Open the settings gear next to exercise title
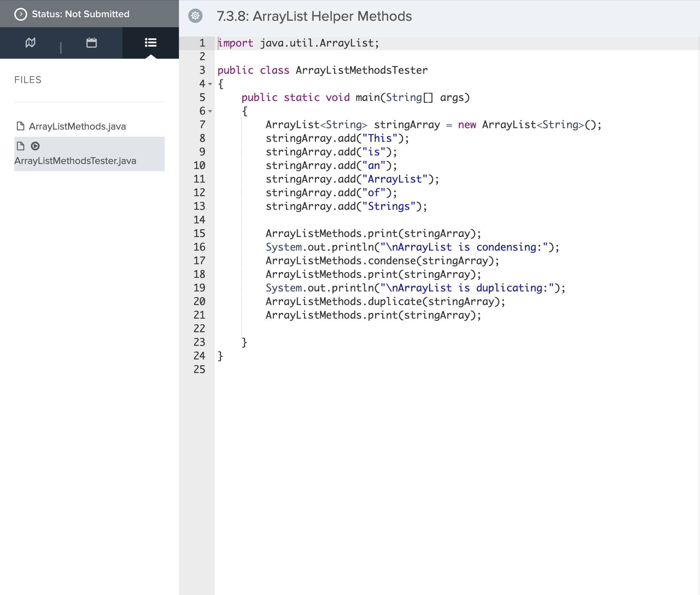 (195, 16)
